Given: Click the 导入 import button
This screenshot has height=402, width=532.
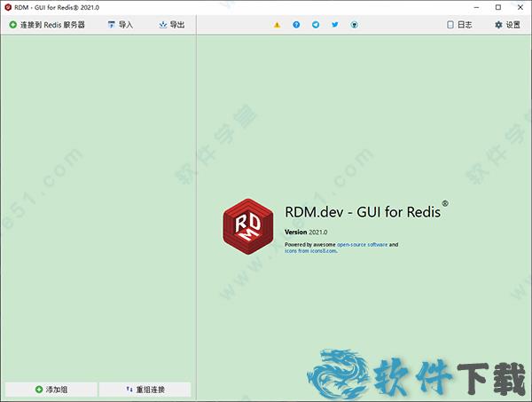Looking at the screenshot, I should point(120,25).
